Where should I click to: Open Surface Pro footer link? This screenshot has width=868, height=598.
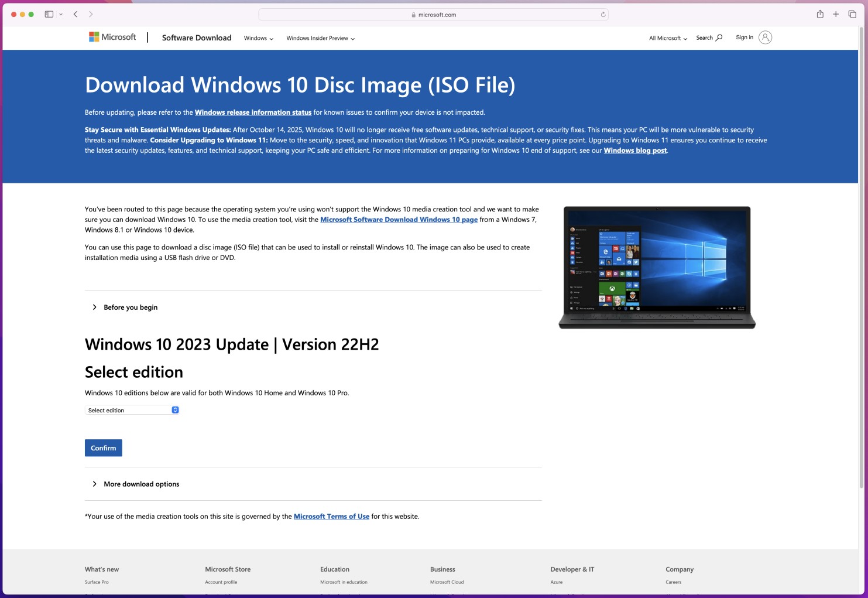point(97,582)
